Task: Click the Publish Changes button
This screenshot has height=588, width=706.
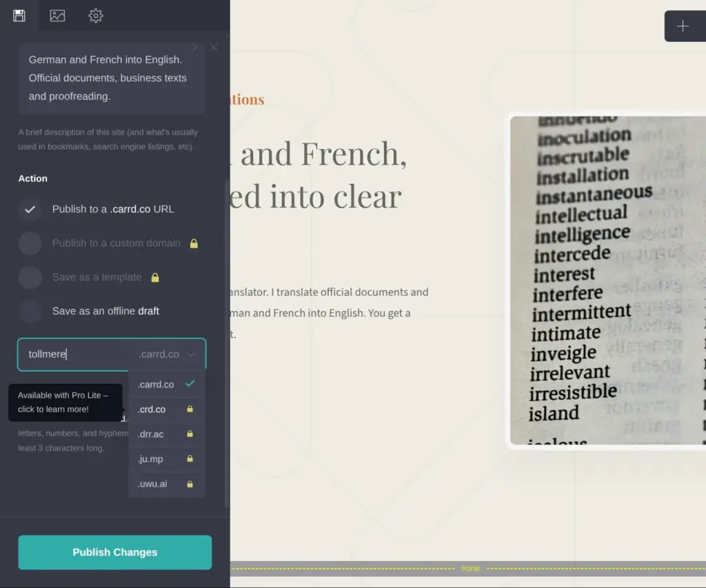Action: pyautogui.click(x=115, y=552)
